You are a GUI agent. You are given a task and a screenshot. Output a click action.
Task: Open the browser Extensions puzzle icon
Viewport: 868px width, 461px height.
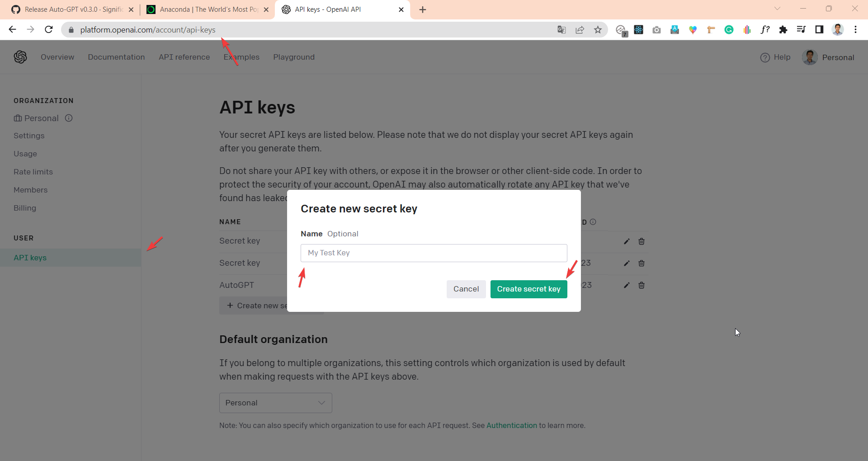pos(783,30)
